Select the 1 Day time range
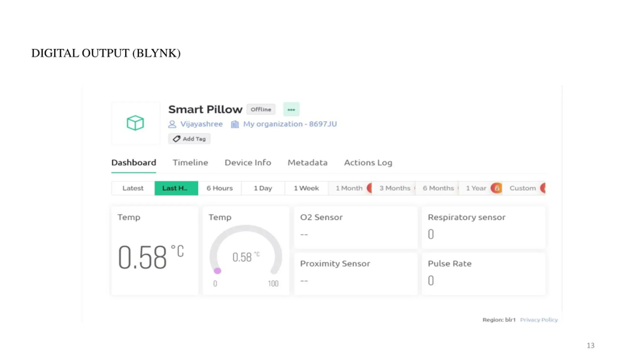The image size is (644, 362). 263,188
